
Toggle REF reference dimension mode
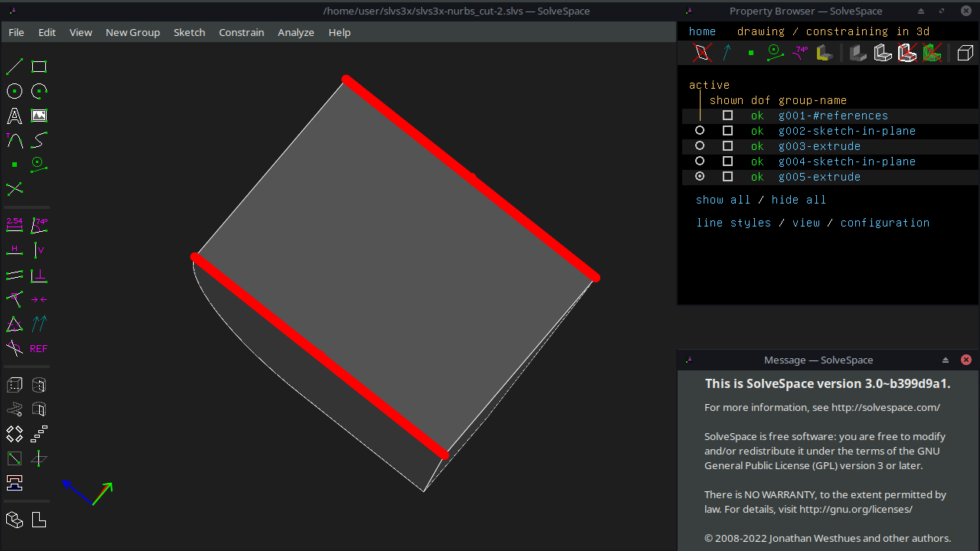[x=38, y=348]
